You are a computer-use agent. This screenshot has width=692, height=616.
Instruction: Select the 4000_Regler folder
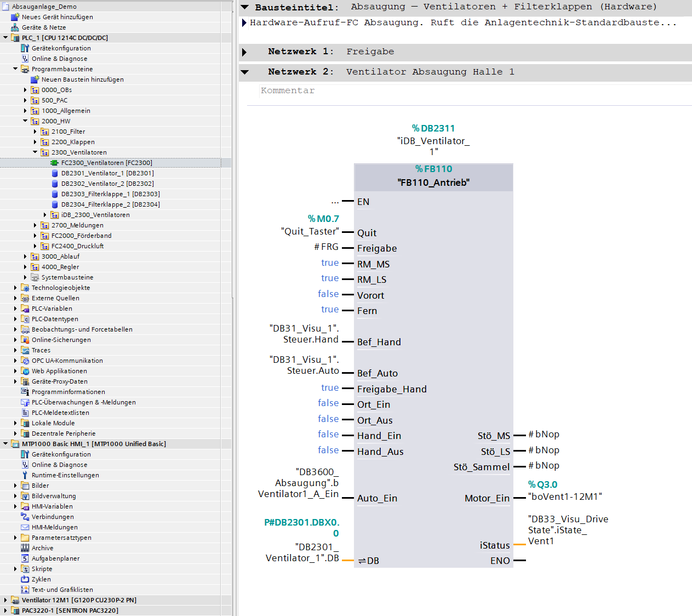tap(60, 267)
